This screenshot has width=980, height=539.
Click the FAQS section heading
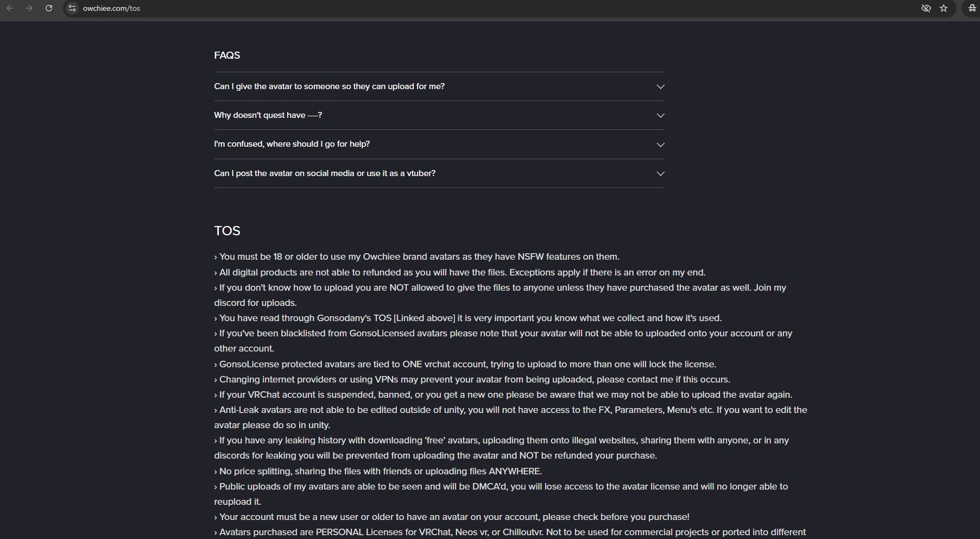[x=227, y=55]
